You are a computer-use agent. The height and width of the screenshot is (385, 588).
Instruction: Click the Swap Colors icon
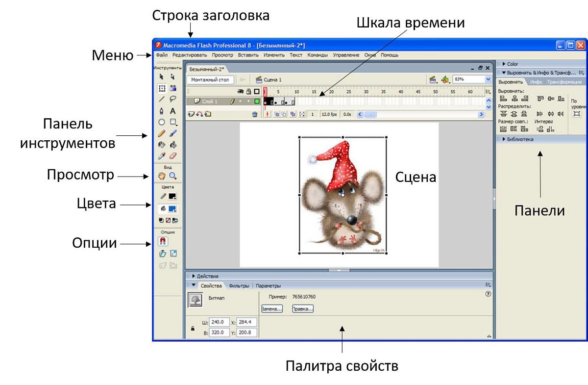coord(174,221)
